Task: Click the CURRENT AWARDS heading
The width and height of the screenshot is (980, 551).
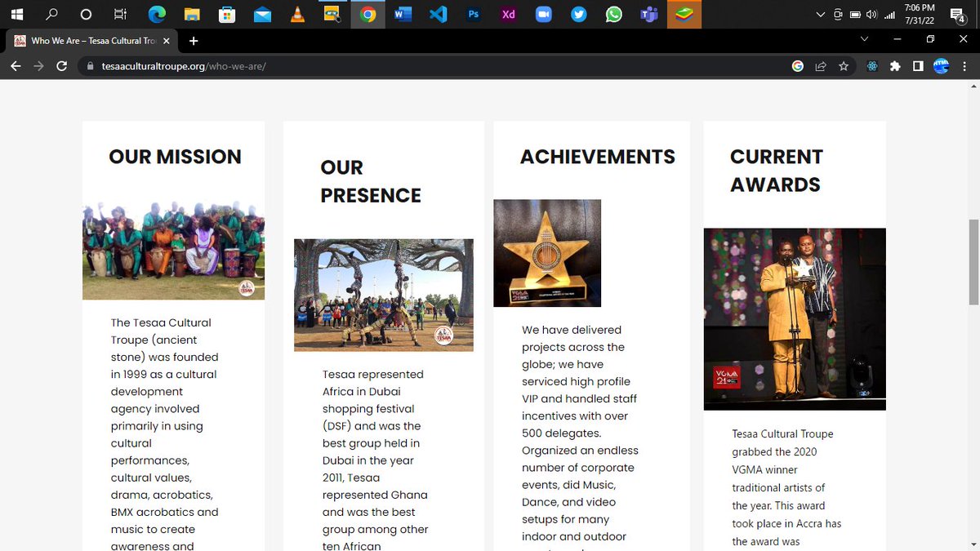Action: tap(777, 171)
